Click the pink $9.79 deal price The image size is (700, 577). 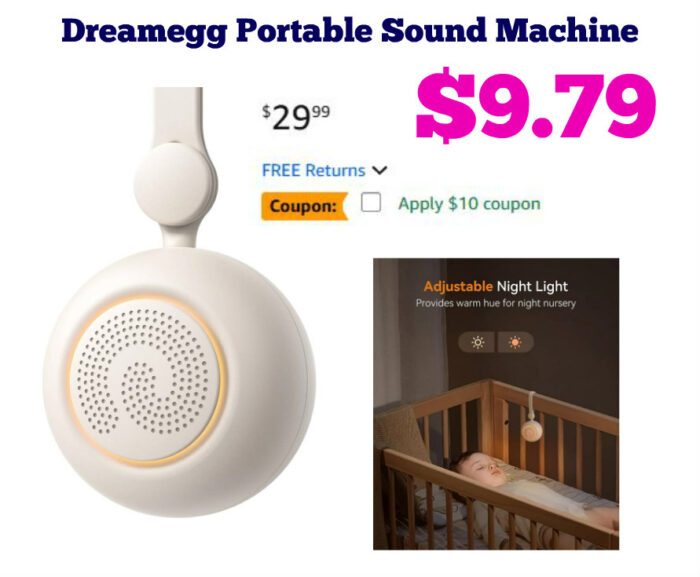pos(536,105)
